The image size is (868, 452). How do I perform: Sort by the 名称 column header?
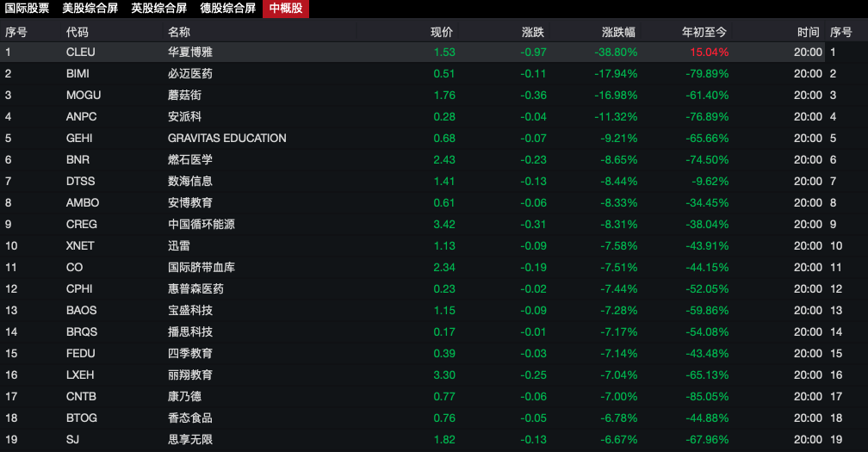(x=179, y=32)
